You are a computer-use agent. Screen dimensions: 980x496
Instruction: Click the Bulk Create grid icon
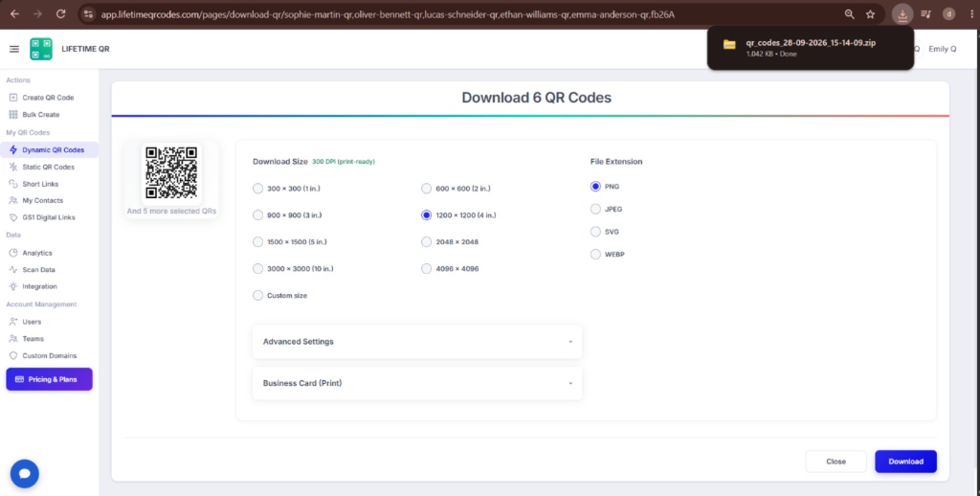pos(13,115)
